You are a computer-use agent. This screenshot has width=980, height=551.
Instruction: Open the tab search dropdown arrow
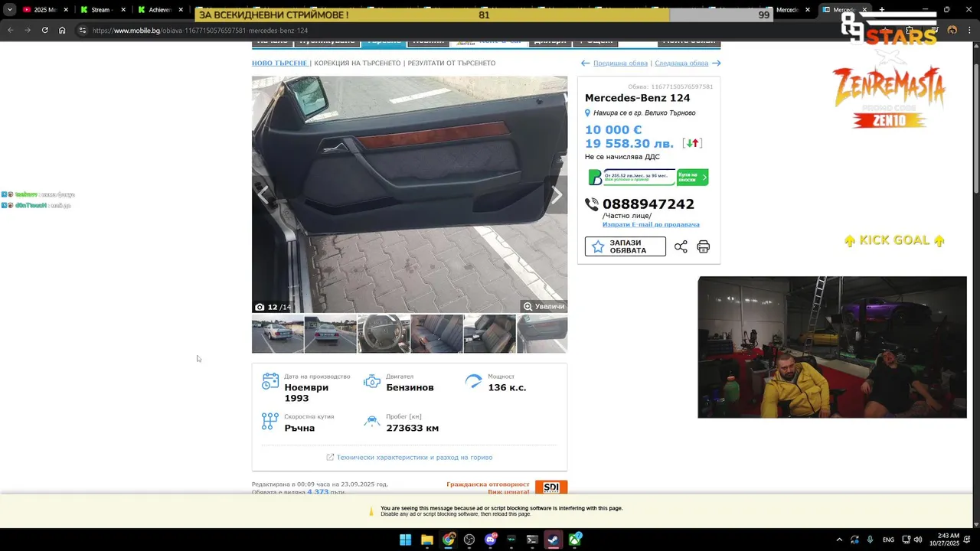[x=9, y=10]
